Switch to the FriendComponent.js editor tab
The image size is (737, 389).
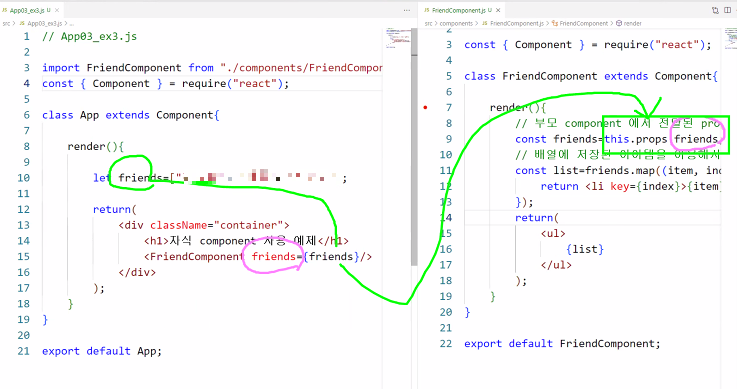(462, 10)
